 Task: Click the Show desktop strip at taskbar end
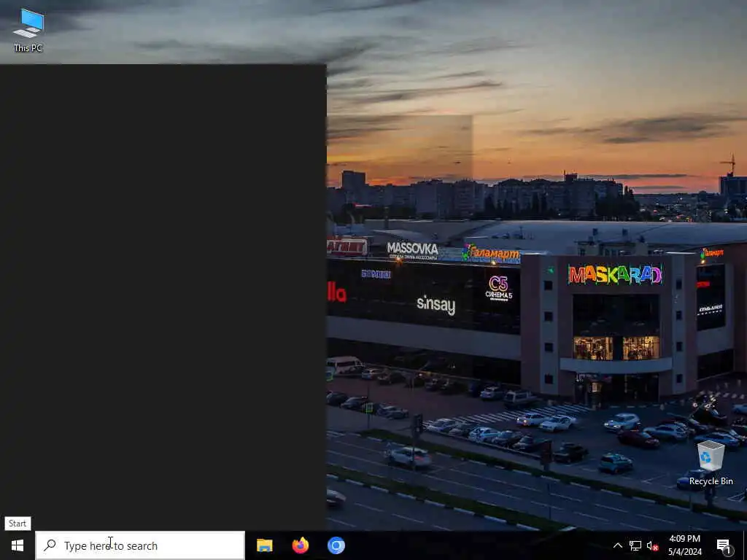(x=745, y=545)
